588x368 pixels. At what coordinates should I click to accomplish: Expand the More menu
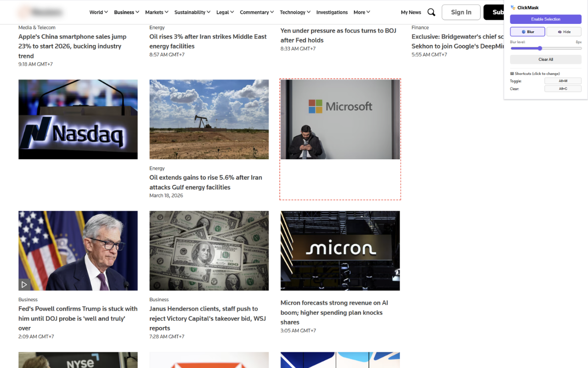coord(362,12)
